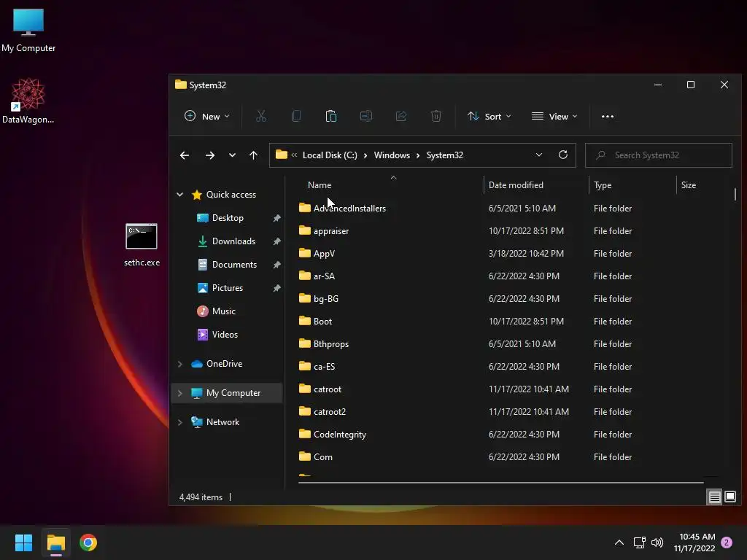747x560 pixels.
Task: Switch to large thumbnails view icon
Action: coord(730,497)
